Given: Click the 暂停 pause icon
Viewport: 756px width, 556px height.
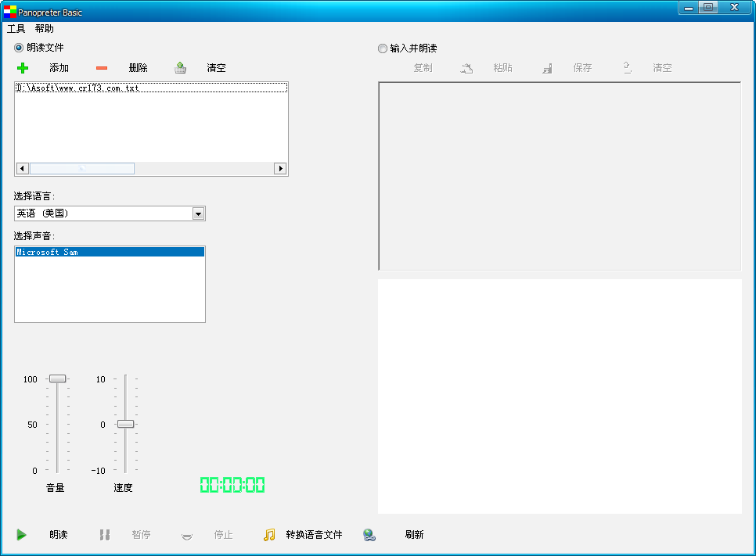Looking at the screenshot, I should tap(104, 535).
